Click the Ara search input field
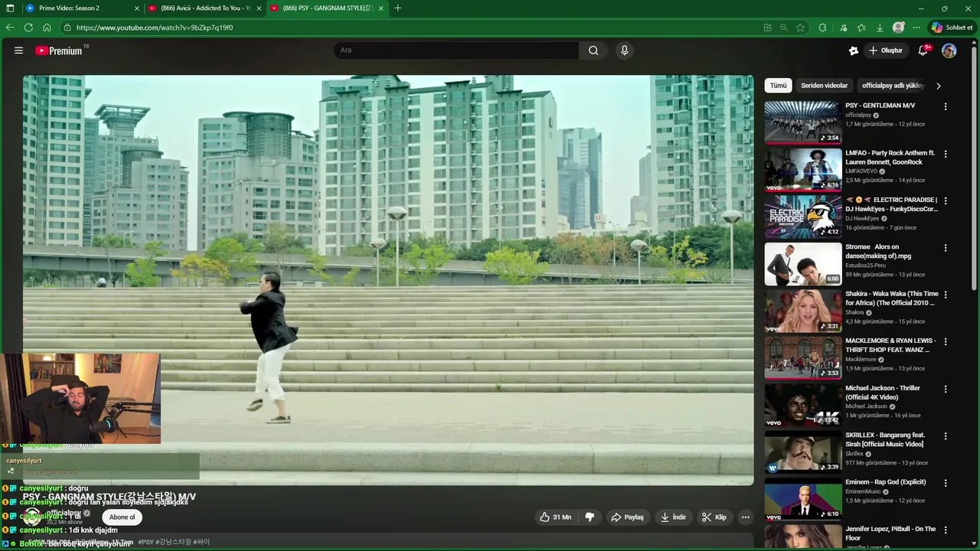This screenshot has height=551, width=980. click(x=456, y=51)
